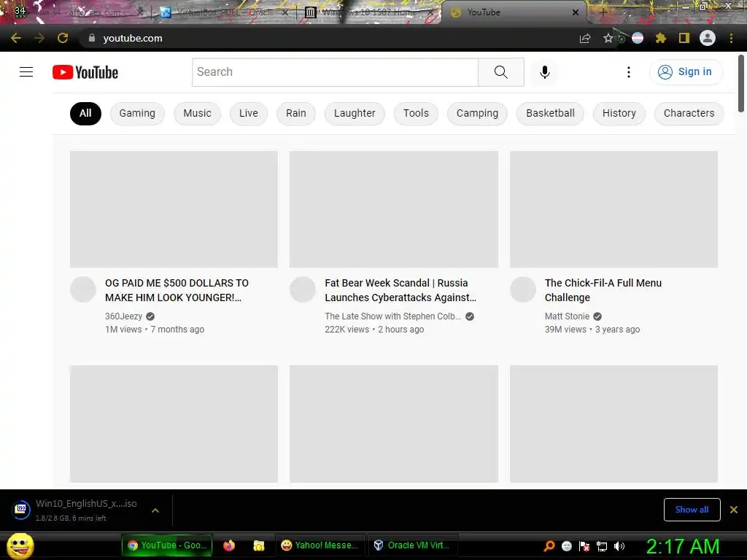Screen dimensions: 747x560
Task: Open the Chrome three-dot menu
Action: [731, 38]
